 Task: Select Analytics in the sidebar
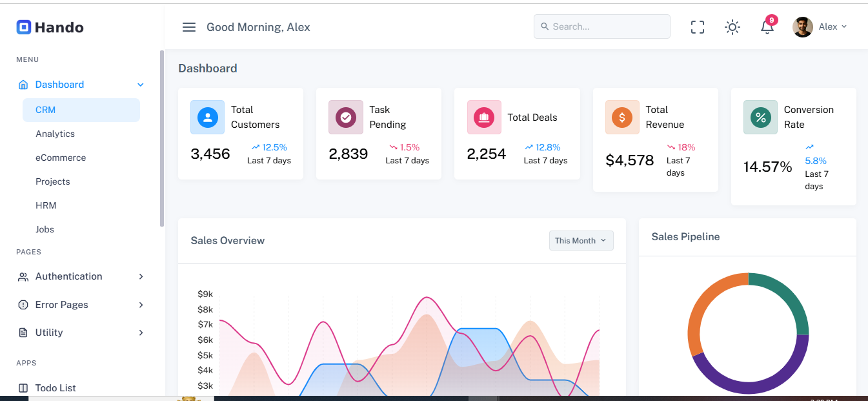(x=56, y=134)
